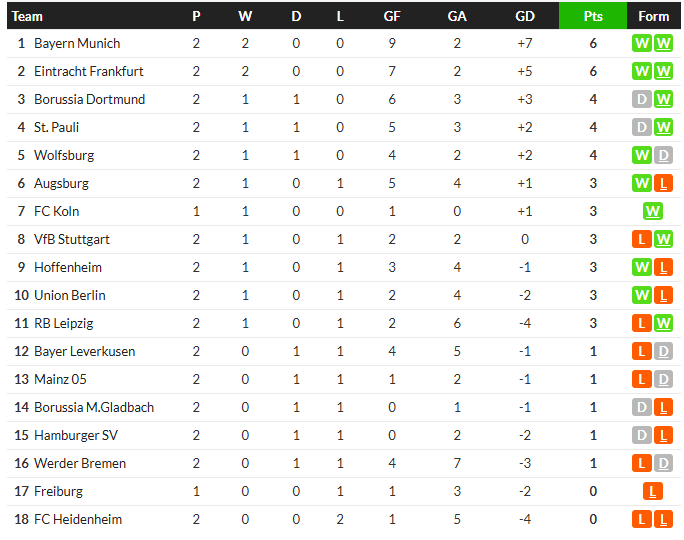Click VfB Stuttgart's orange L form badge
The width and height of the screenshot is (684, 540).
pyautogui.click(x=642, y=239)
